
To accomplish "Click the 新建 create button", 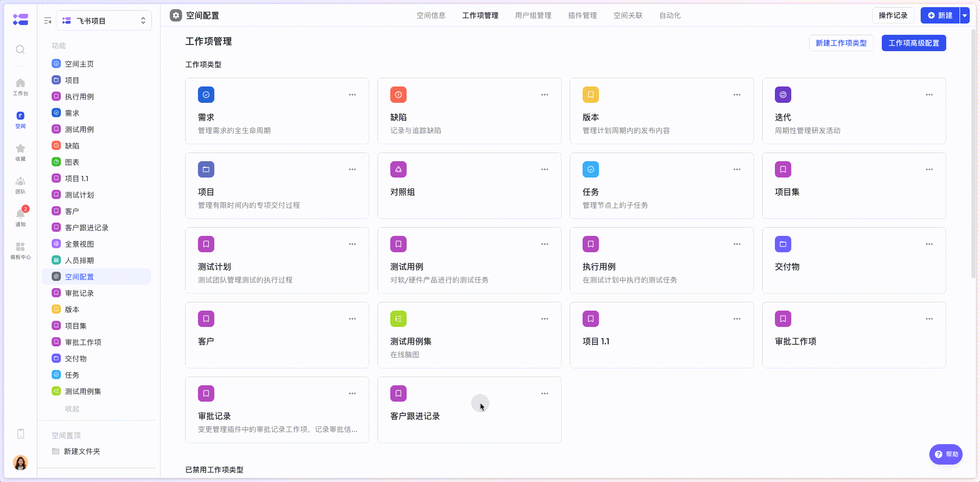I will (940, 15).
